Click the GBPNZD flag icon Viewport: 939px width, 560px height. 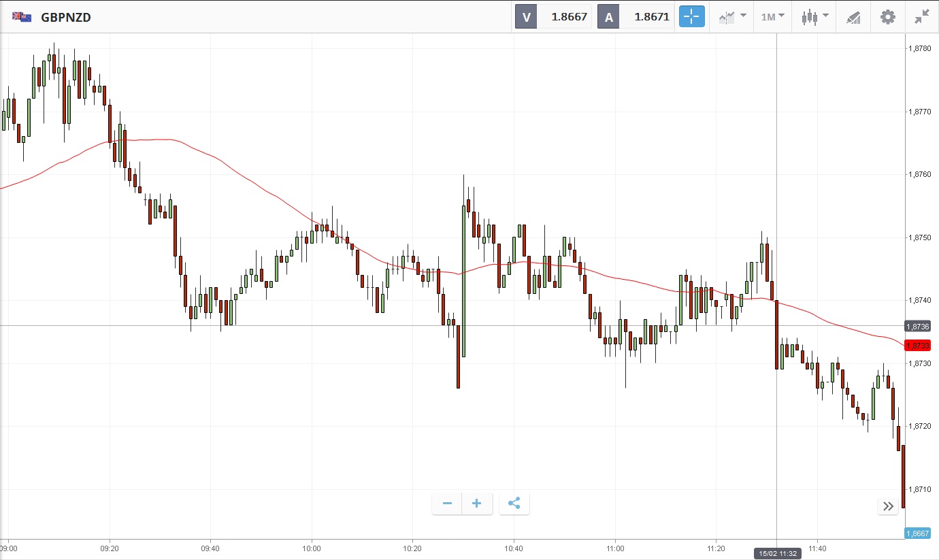21,17
